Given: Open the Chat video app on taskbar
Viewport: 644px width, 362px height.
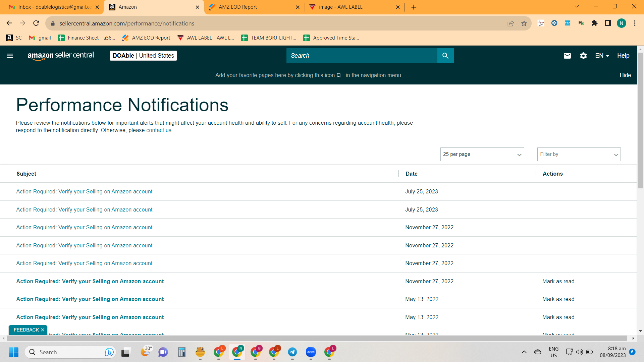Looking at the screenshot, I should (x=163, y=352).
